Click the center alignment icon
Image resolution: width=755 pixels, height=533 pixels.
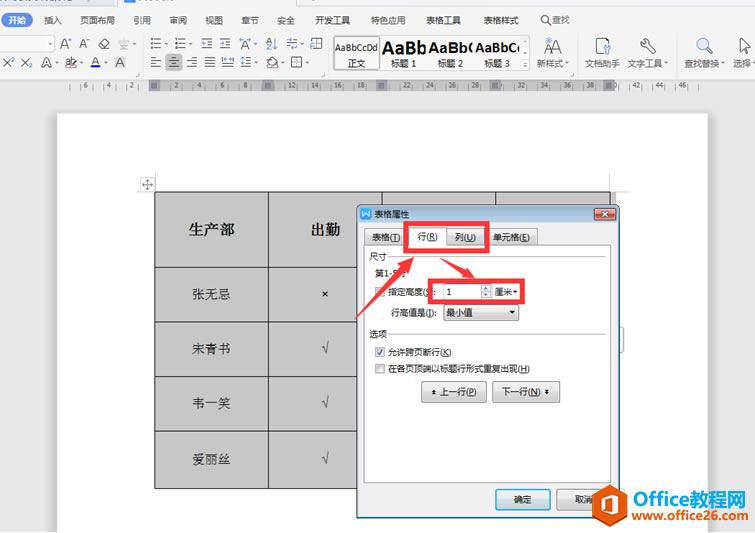coord(174,62)
